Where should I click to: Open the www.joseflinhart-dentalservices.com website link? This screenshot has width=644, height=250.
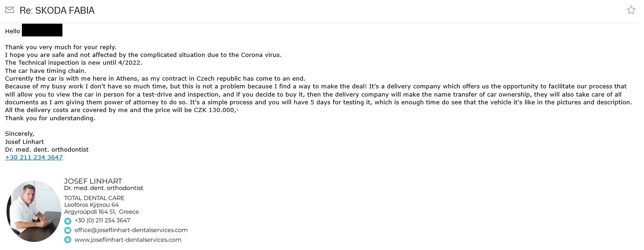point(128,240)
